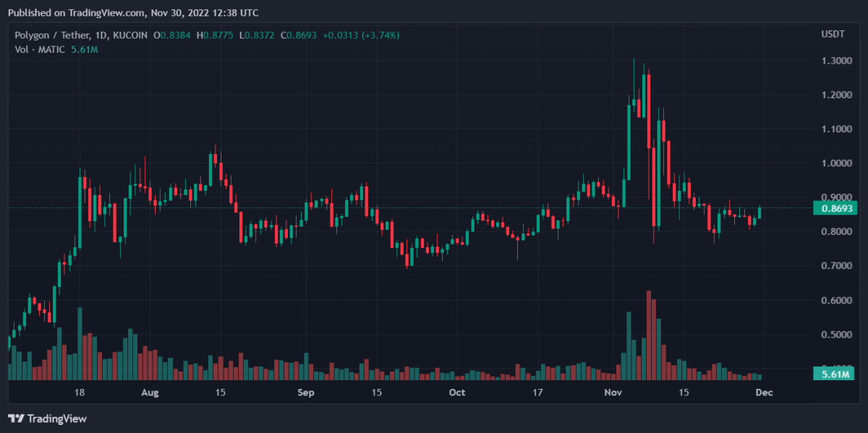Click the Dec label on the time axis

pyautogui.click(x=765, y=393)
